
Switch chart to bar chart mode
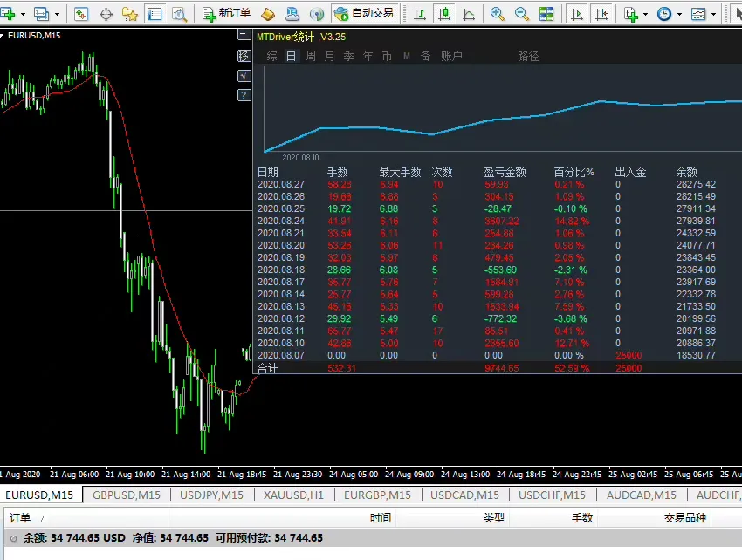419,14
